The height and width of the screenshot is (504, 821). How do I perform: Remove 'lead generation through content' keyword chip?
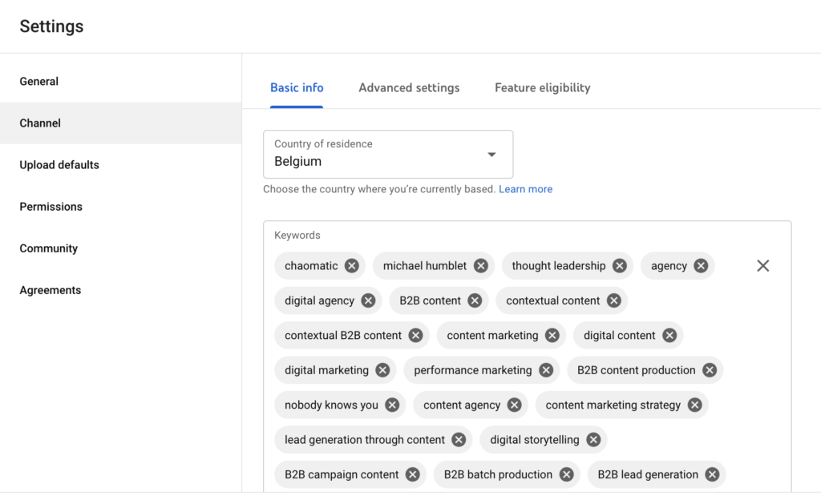459,440
